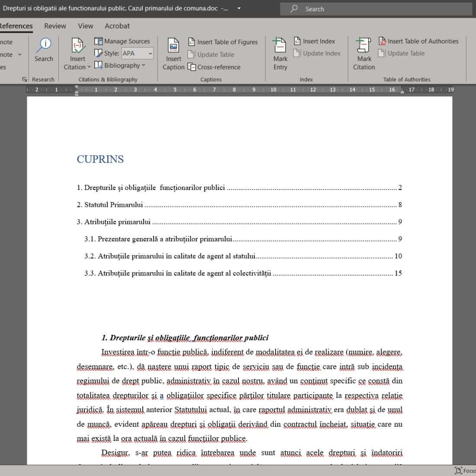The width and height of the screenshot is (476, 476).
Task: Switch to the Review tab
Action: (x=55, y=26)
